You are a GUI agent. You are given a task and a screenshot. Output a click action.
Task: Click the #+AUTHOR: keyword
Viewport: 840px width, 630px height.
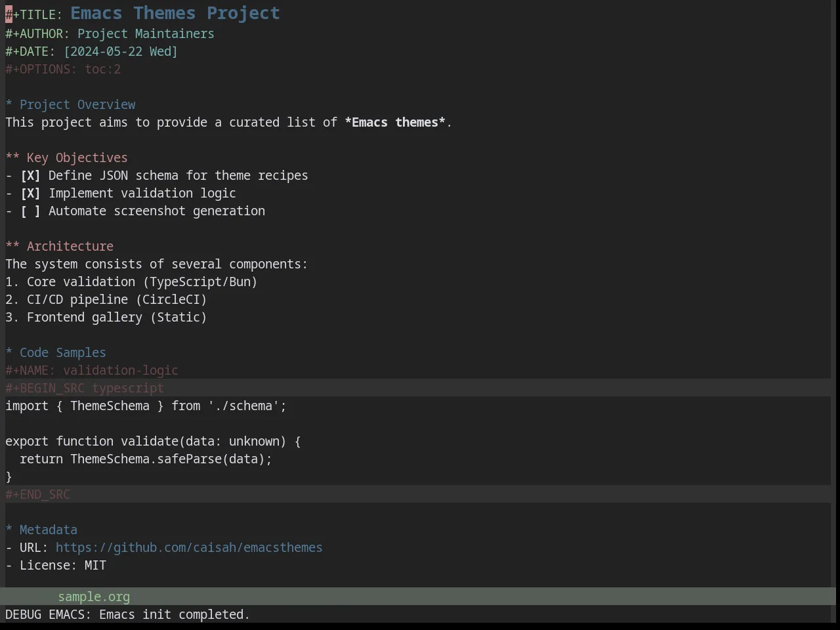(37, 33)
